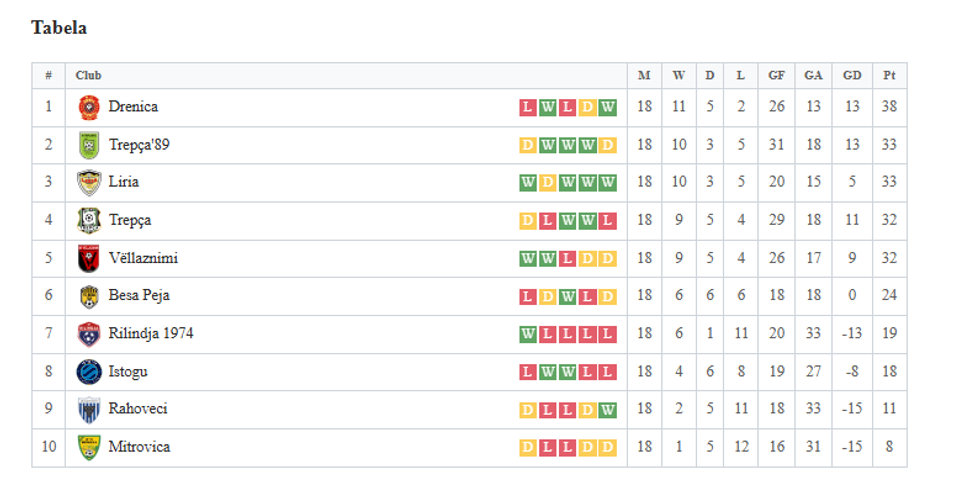Click Rahoveci's green W form badge

[x=608, y=411]
